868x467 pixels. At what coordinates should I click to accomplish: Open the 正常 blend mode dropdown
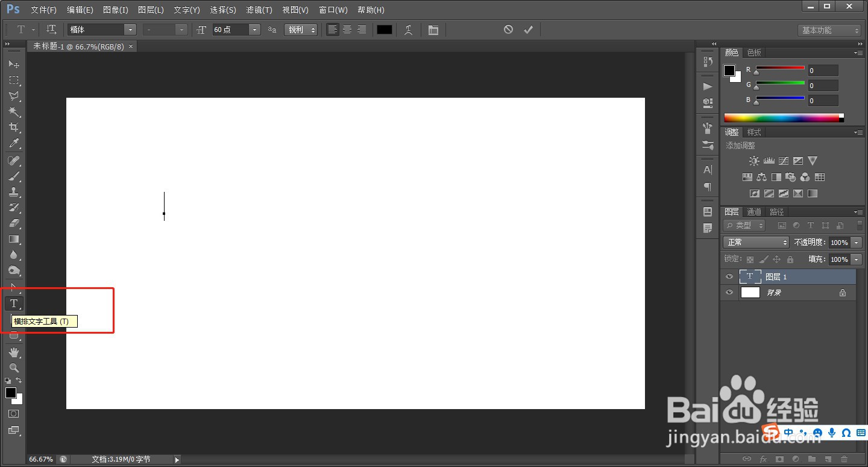tap(756, 242)
